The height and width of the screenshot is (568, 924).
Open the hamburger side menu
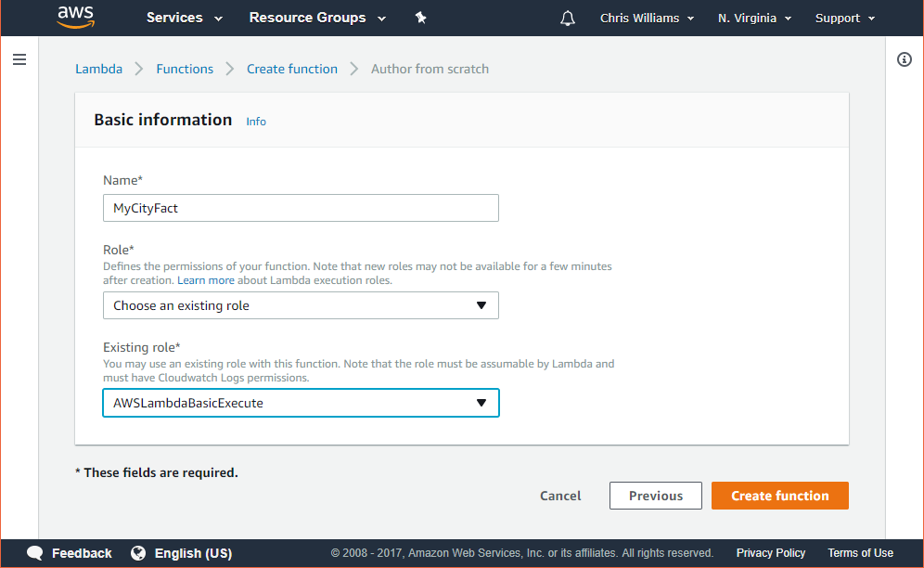coord(19,59)
